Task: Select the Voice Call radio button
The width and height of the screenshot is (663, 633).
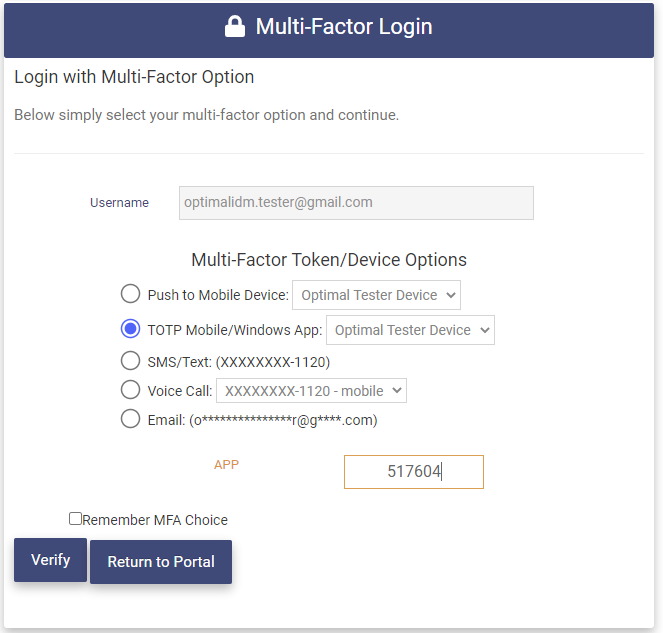Action: [130, 390]
